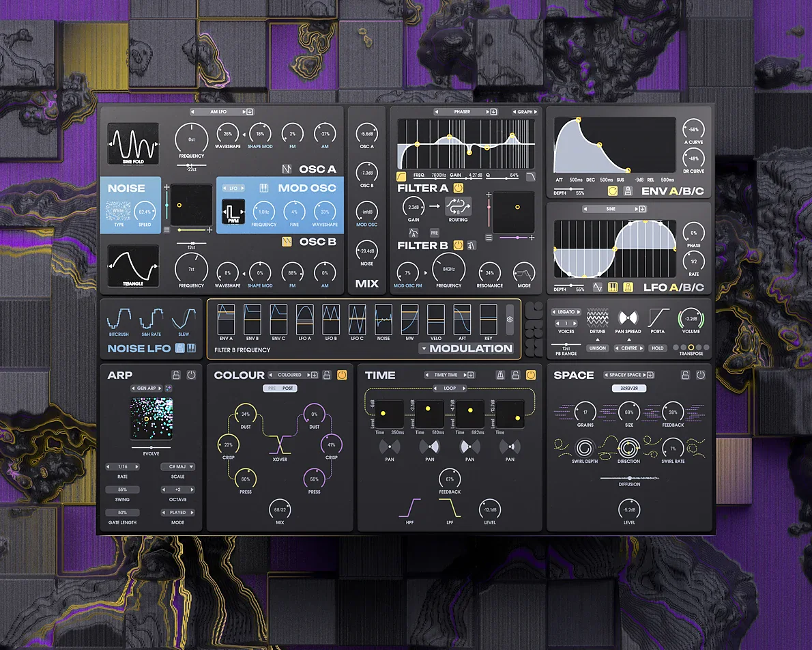Click the ARP GATE LENGTH 50% field
Viewport: 812px width, 650px height.
(122, 512)
